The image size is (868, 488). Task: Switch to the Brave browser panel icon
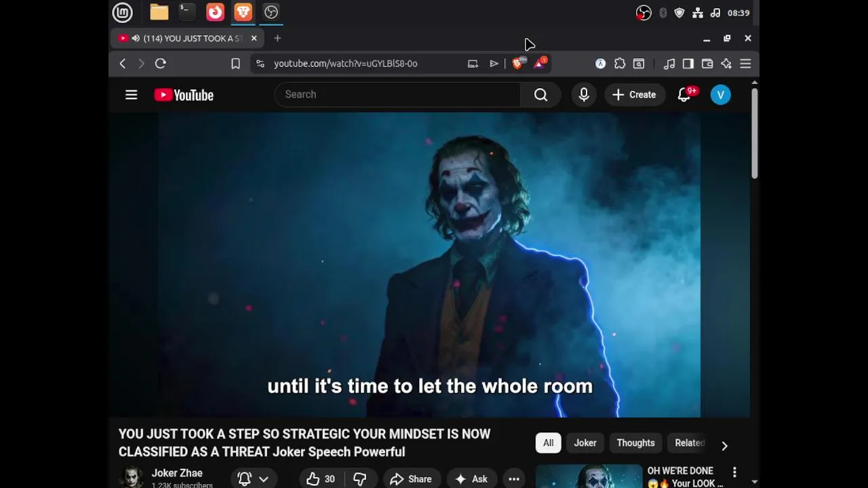[243, 12]
